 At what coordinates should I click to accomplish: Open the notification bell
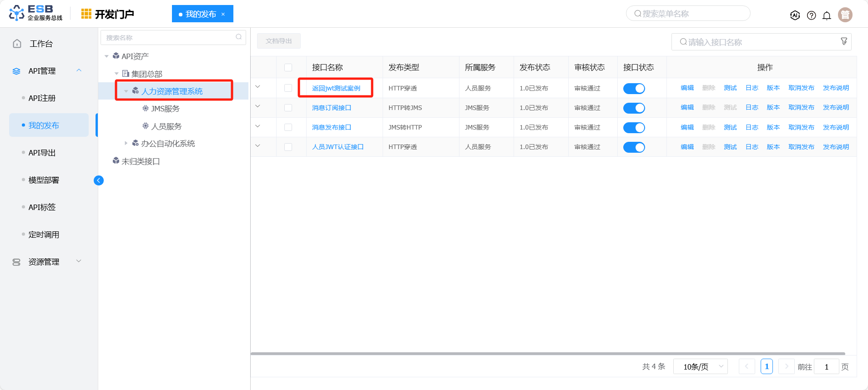[827, 15]
